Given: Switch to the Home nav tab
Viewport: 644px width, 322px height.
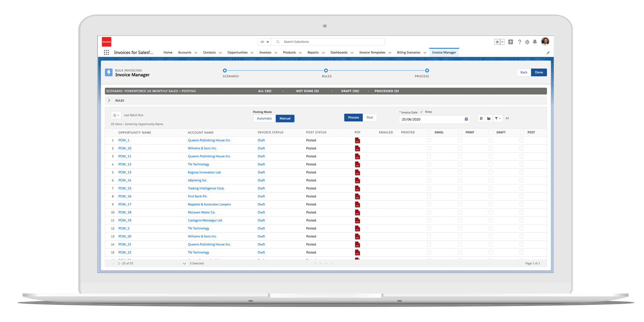Looking at the screenshot, I should (x=168, y=53).
